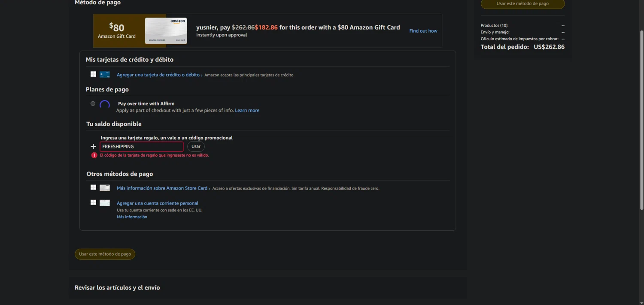Click the Envío y manejo summary line
The width and height of the screenshot is (644, 305).
(522, 32)
